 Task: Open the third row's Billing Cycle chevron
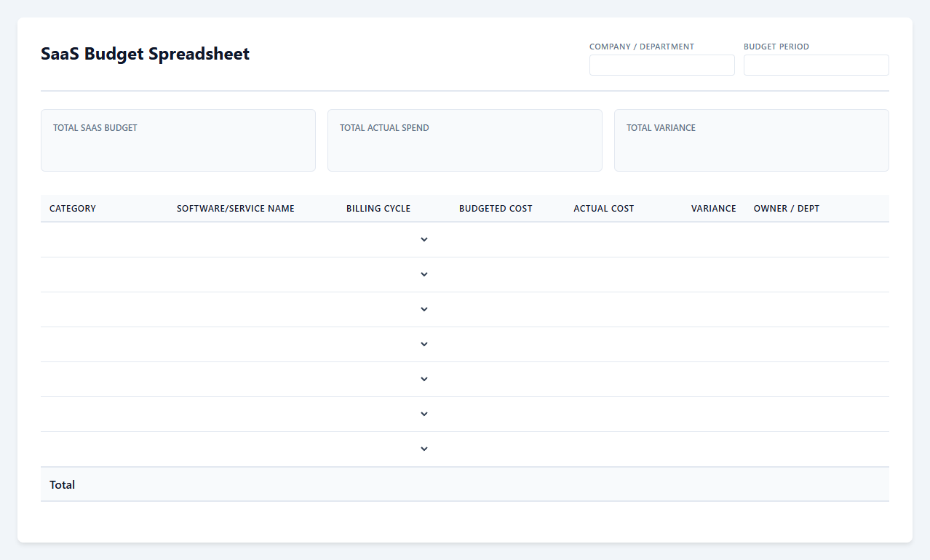coord(387,309)
